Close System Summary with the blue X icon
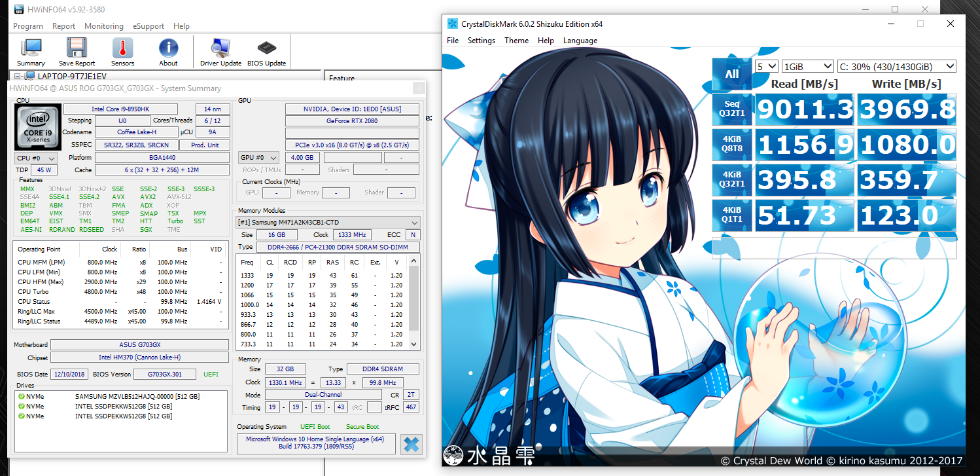 coord(411,444)
